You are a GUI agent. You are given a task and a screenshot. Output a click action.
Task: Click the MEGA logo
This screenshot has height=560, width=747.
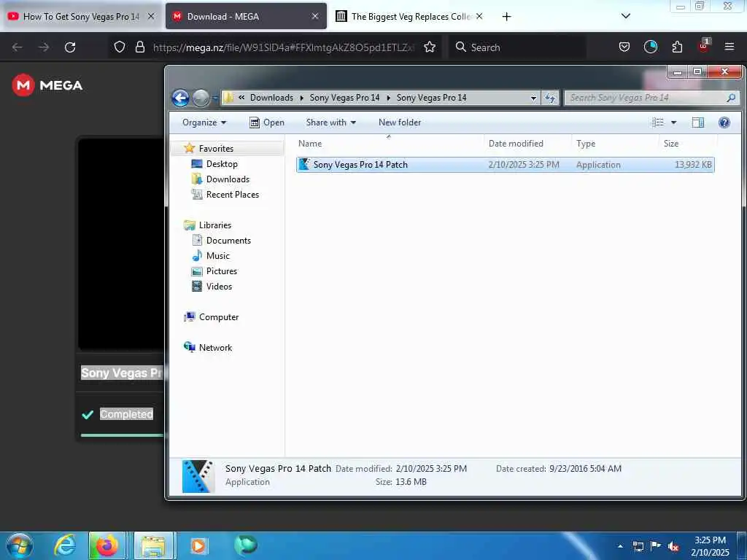(47, 85)
